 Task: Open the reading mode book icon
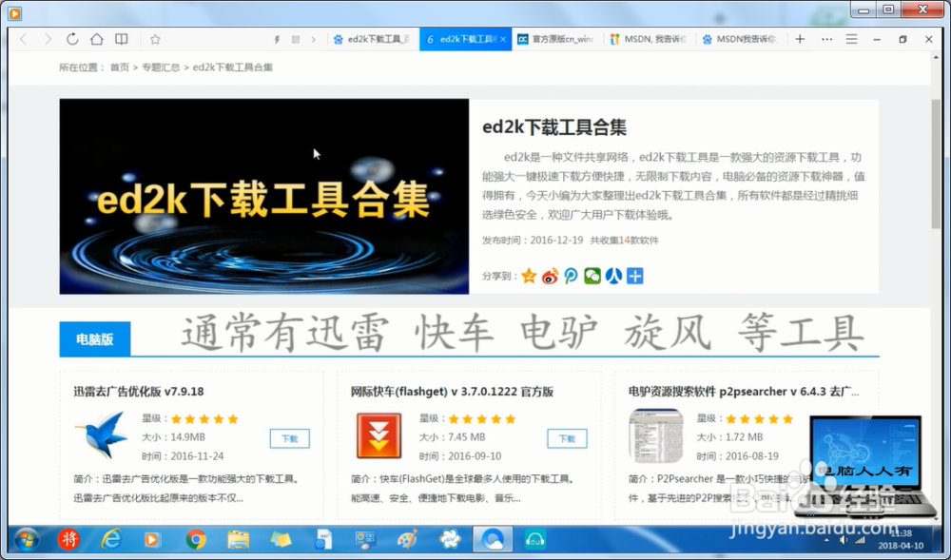122,39
